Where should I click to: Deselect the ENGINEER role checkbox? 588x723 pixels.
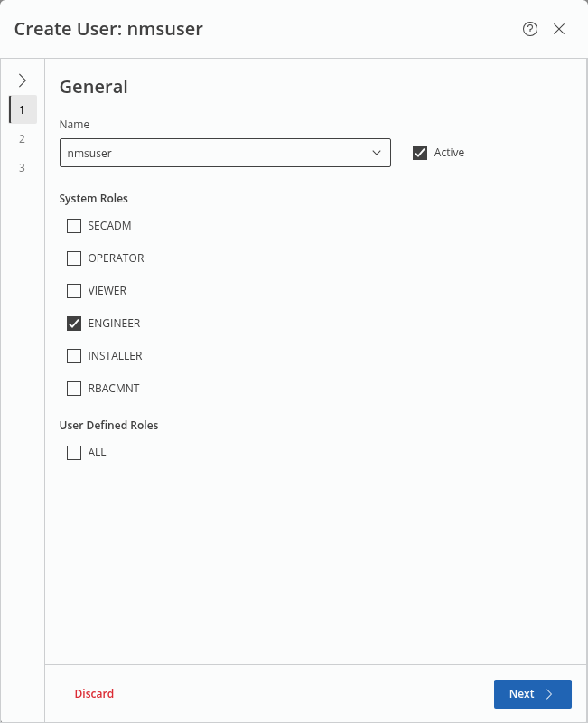click(x=74, y=324)
